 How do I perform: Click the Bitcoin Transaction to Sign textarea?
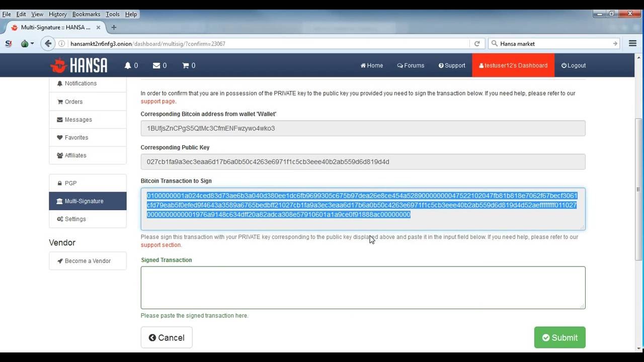point(363,209)
